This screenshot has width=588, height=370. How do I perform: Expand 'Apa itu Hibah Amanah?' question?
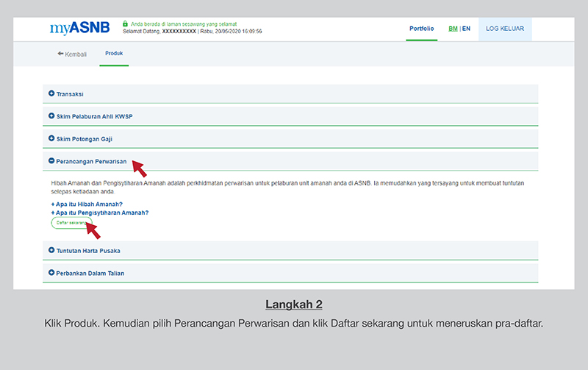(x=87, y=204)
